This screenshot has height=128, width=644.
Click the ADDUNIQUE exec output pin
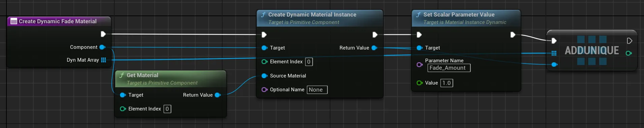click(630, 41)
